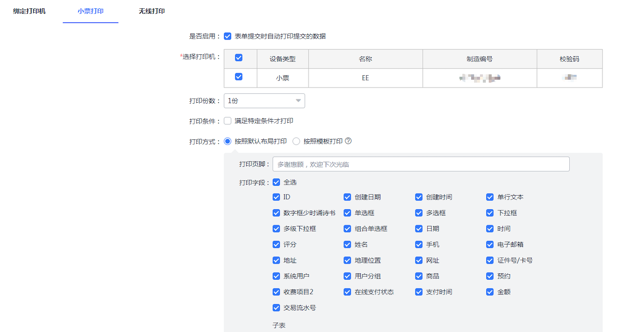Image resolution: width=644 pixels, height=332 pixels.
Task: Select the 小票打印 tab
Action: pyautogui.click(x=90, y=11)
